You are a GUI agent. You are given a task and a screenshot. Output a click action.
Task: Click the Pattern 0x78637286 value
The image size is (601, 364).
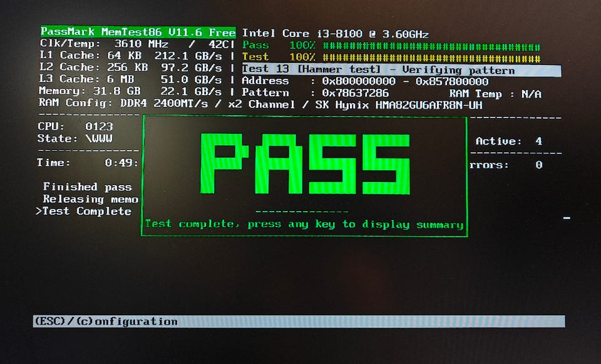point(356,93)
